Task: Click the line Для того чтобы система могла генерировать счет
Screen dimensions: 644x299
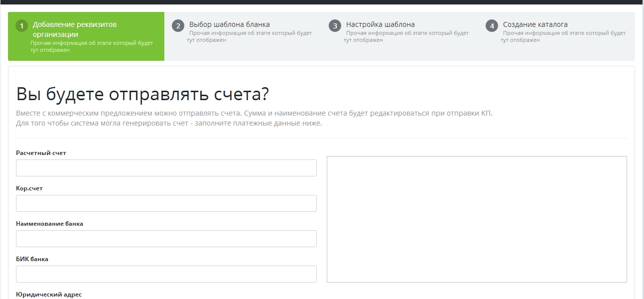Action: 169,123
